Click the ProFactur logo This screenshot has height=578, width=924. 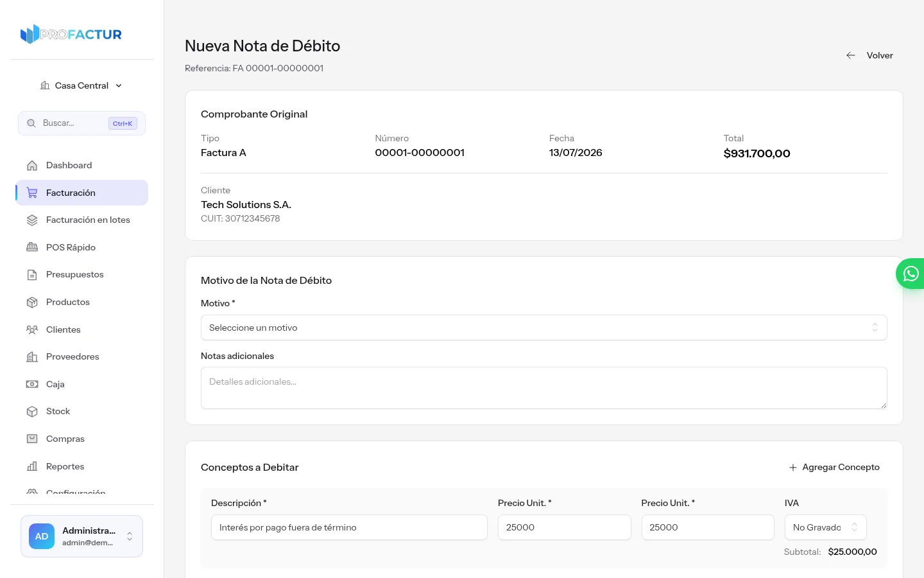click(71, 34)
